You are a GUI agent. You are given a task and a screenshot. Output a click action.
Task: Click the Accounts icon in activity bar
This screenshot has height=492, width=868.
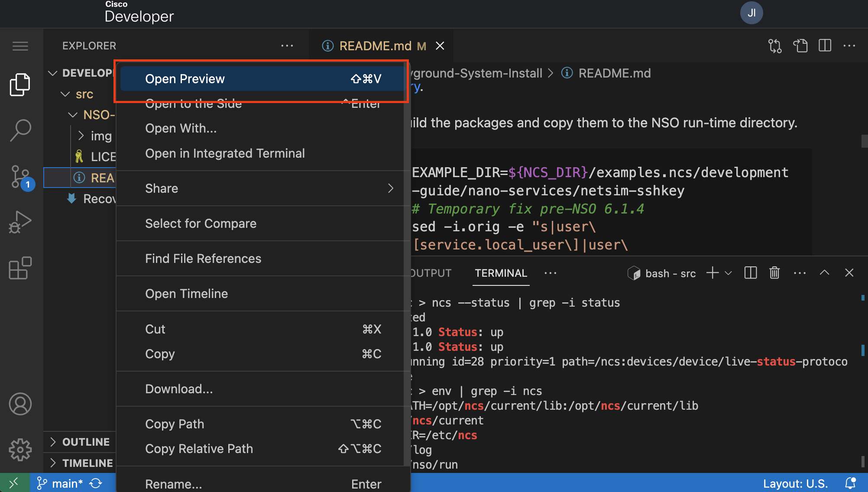[x=20, y=404]
